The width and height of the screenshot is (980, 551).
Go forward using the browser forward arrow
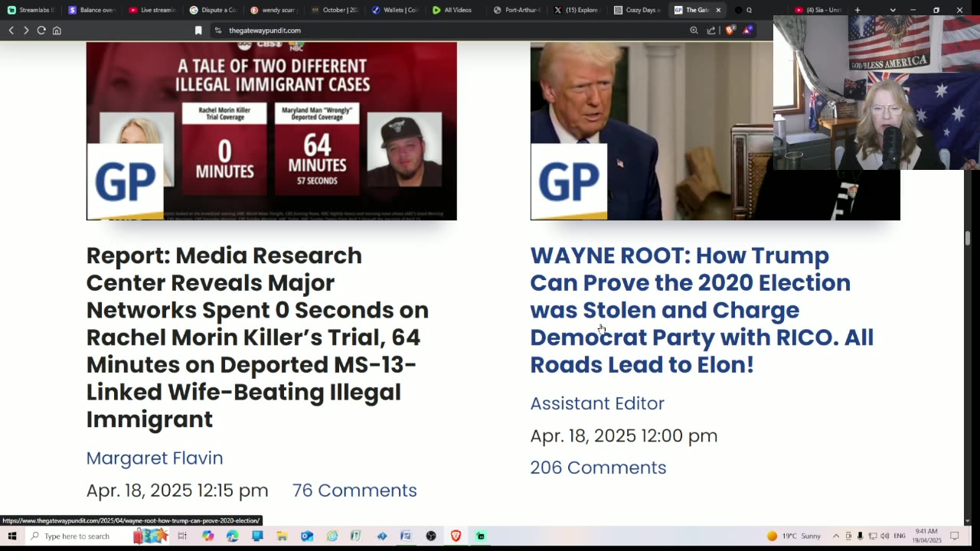pyautogui.click(x=26, y=31)
